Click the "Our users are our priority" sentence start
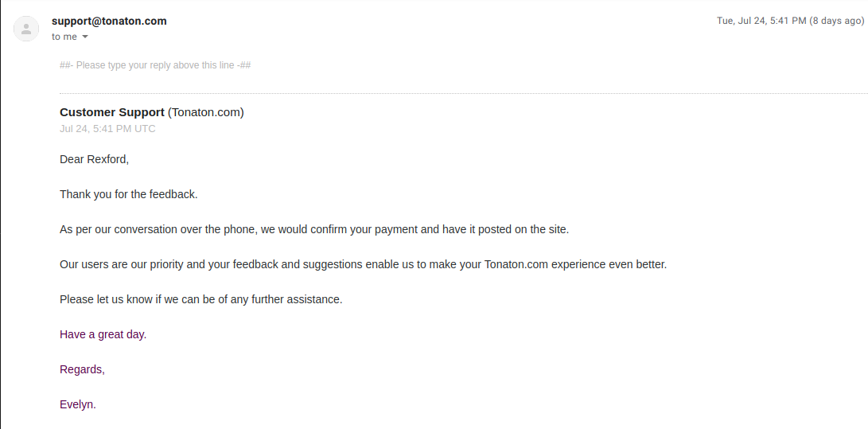The width and height of the screenshot is (868, 429). (x=127, y=264)
